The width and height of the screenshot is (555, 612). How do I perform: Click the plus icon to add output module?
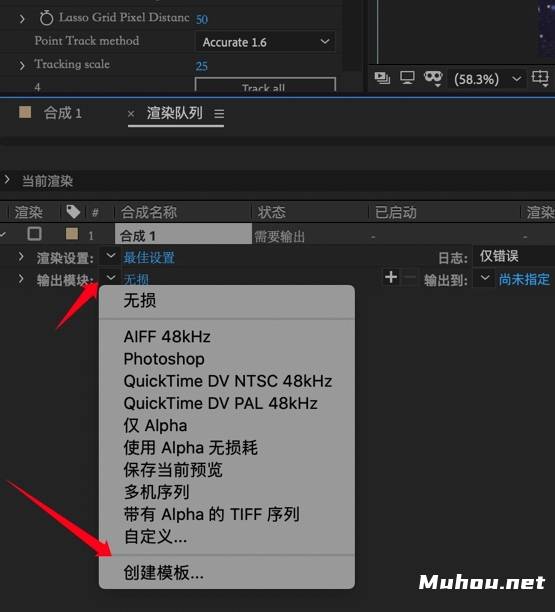tap(391, 277)
